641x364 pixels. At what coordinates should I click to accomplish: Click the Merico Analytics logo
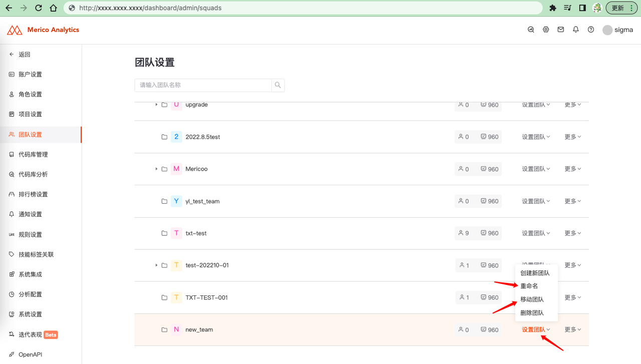(x=43, y=30)
